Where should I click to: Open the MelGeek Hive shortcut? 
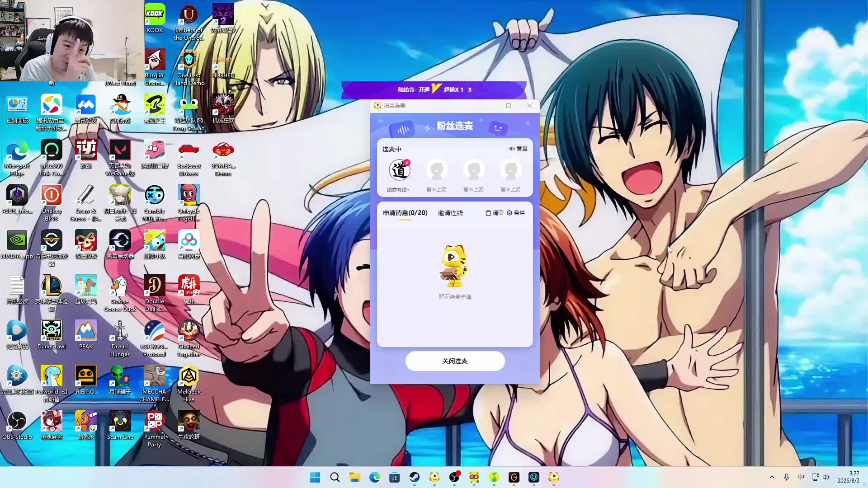[189, 383]
